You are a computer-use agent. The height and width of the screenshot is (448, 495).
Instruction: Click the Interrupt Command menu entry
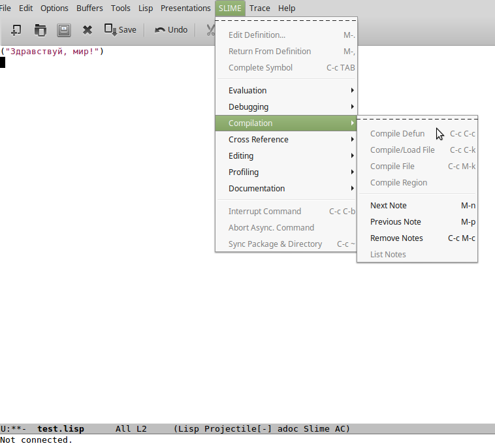[x=286, y=212]
